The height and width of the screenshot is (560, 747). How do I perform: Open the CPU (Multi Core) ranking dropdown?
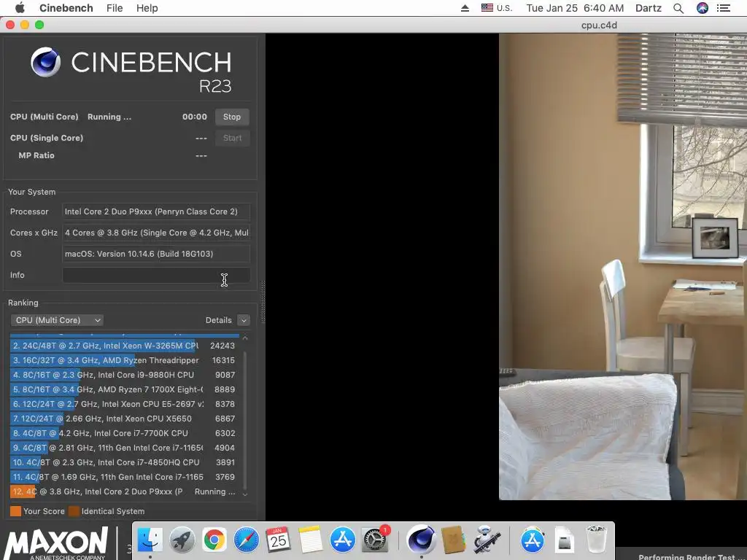tap(57, 320)
